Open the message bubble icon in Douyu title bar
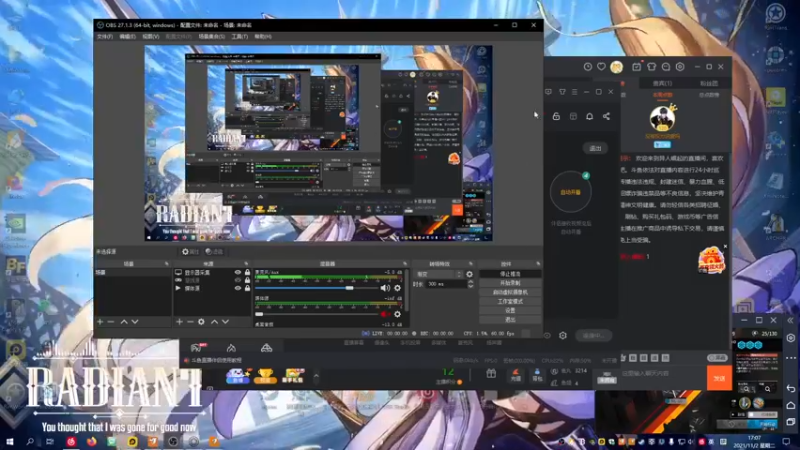800x450 pixels. (x=666, y=67)
